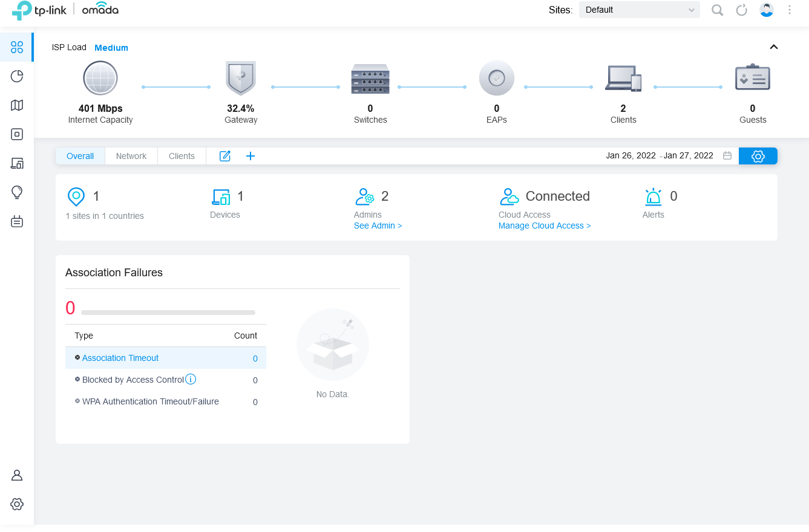Open the blue widget settings gear button
The width and height of the screenshot is (809, 532).
click(x=758, y=156)
